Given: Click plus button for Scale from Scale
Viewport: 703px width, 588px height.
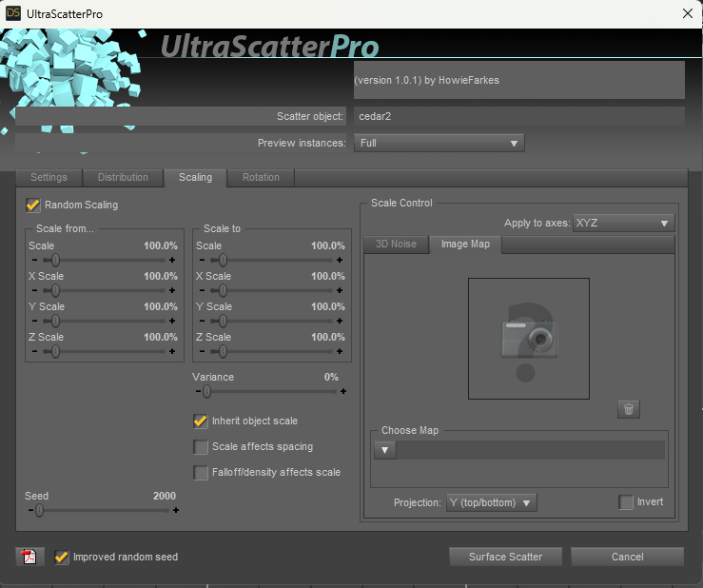Looking at the screenshot, I should [x=172, y=260].
